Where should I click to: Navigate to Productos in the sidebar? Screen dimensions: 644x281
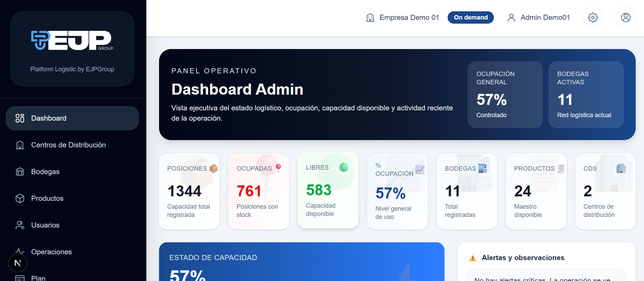(x=72, y=198)
